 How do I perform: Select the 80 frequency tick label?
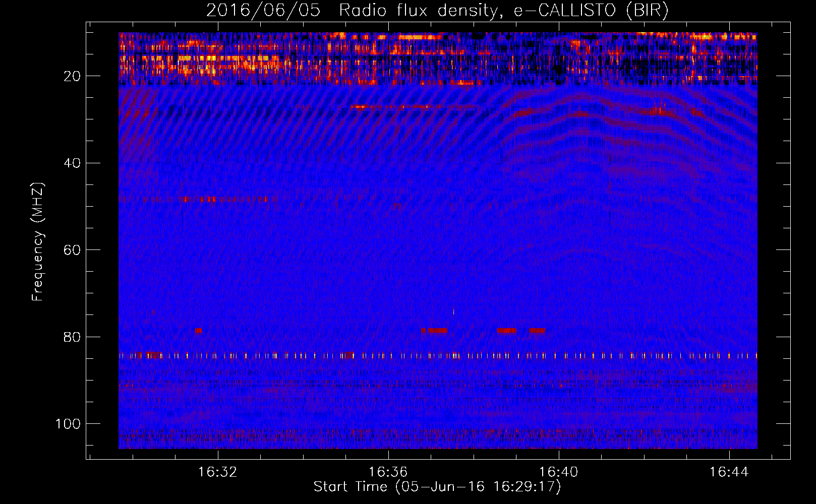point(72,337)
